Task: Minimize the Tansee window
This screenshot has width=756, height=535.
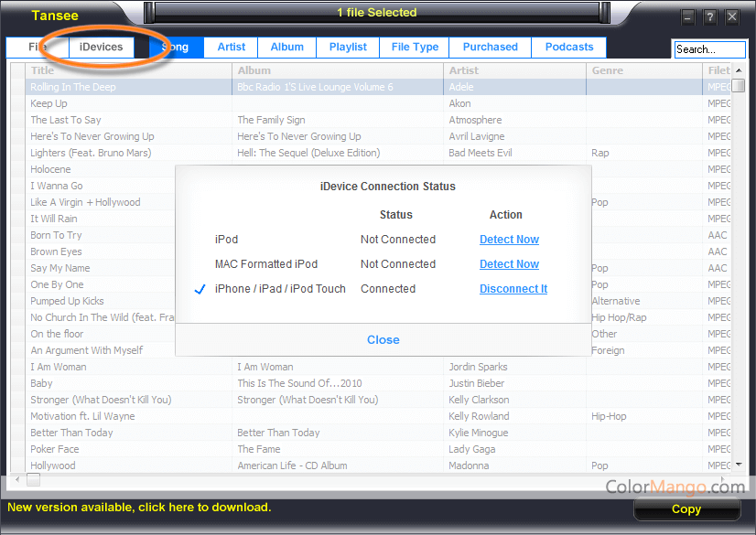Action: click(688, 17)
